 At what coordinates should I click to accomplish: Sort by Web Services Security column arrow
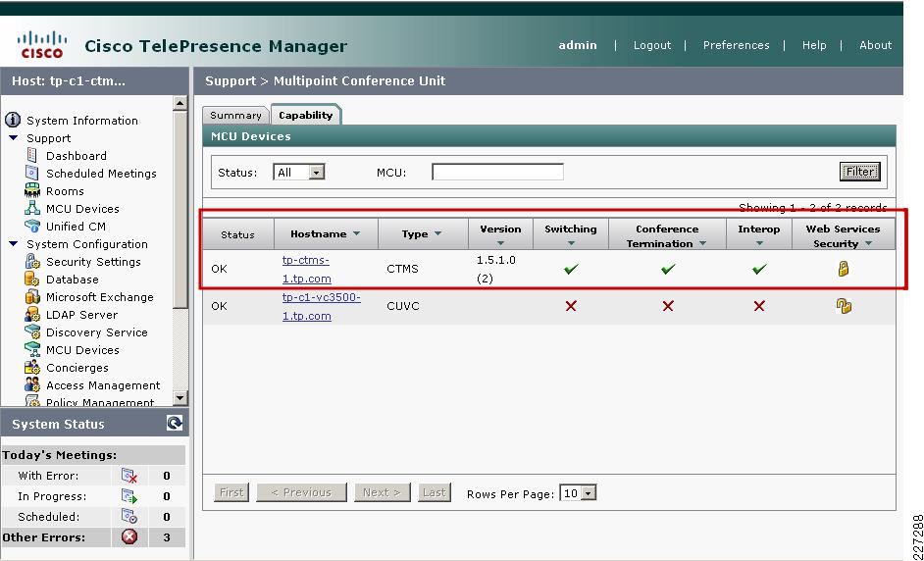click(869, 243)
